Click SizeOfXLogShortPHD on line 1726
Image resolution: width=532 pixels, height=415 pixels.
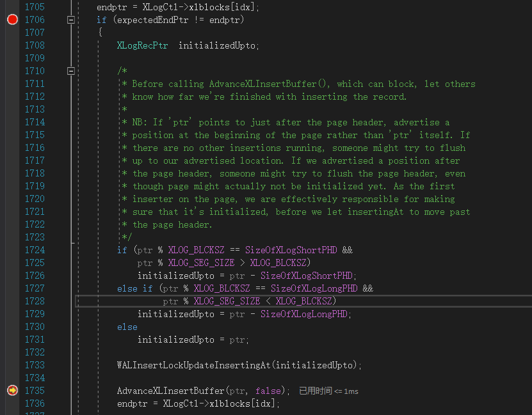[x=306, y=275]
